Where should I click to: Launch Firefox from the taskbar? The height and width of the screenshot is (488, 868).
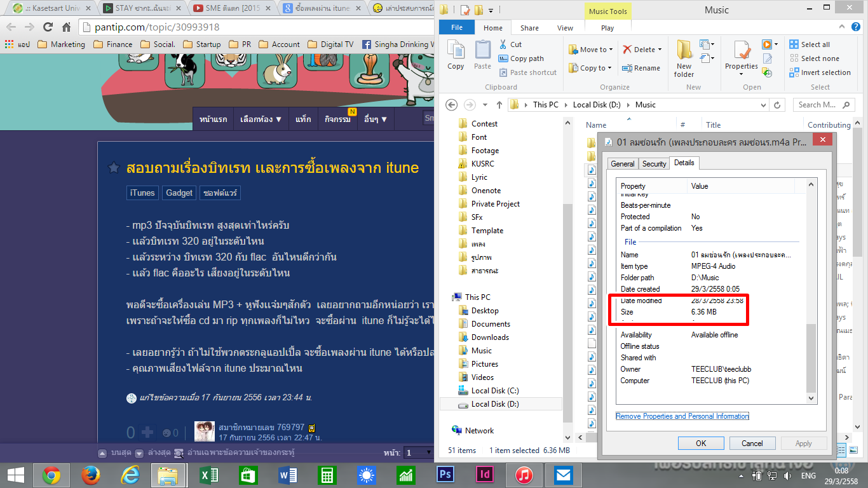coord(91,475)
